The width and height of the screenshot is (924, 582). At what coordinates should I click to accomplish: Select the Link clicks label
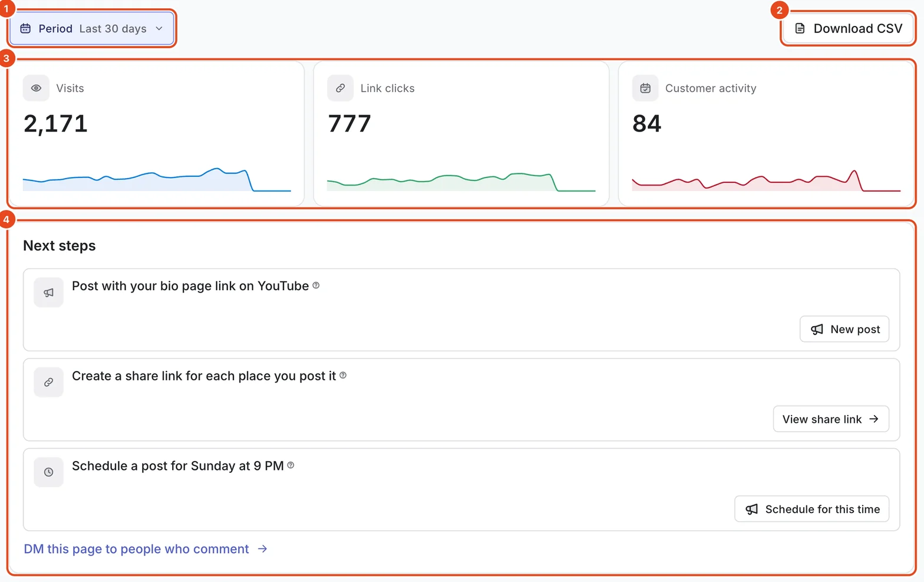tap(387, 88)
